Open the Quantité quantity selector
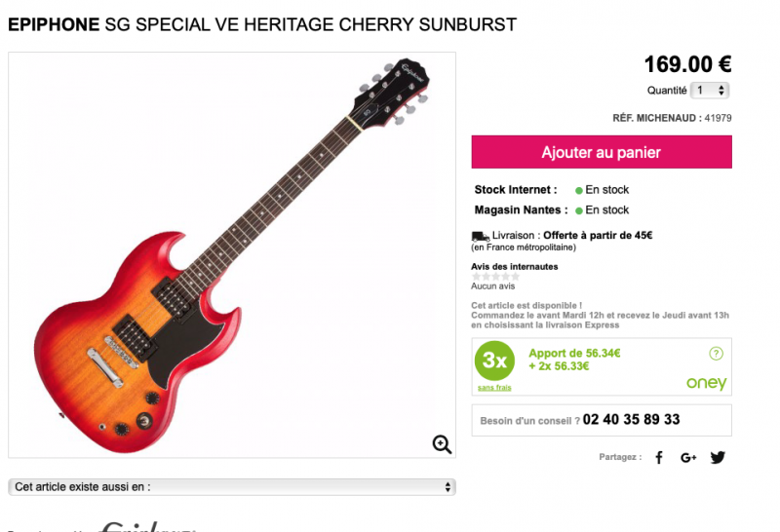Image resolution: width=780 pixels, height=532 pixels. [x=710, y=91]
